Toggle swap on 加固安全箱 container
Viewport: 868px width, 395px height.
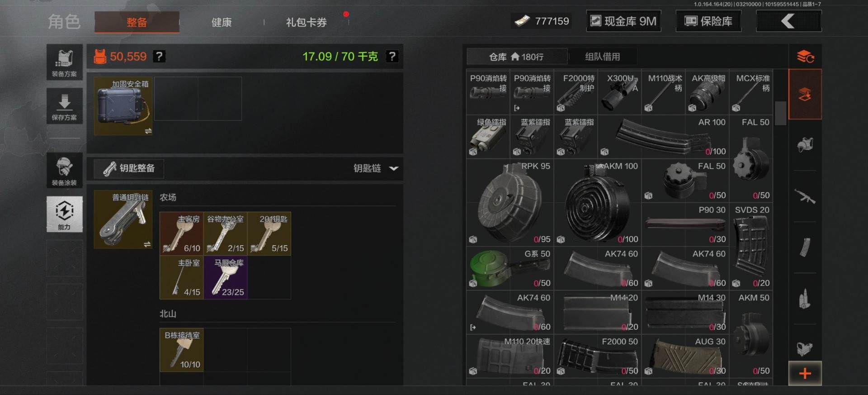(x=148, y=131)
